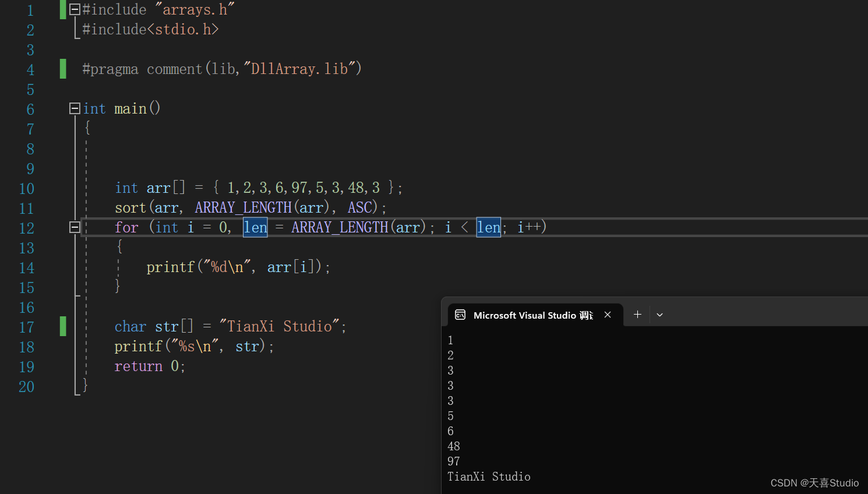
Task: Click console output value 48
Action: (454, 446)
